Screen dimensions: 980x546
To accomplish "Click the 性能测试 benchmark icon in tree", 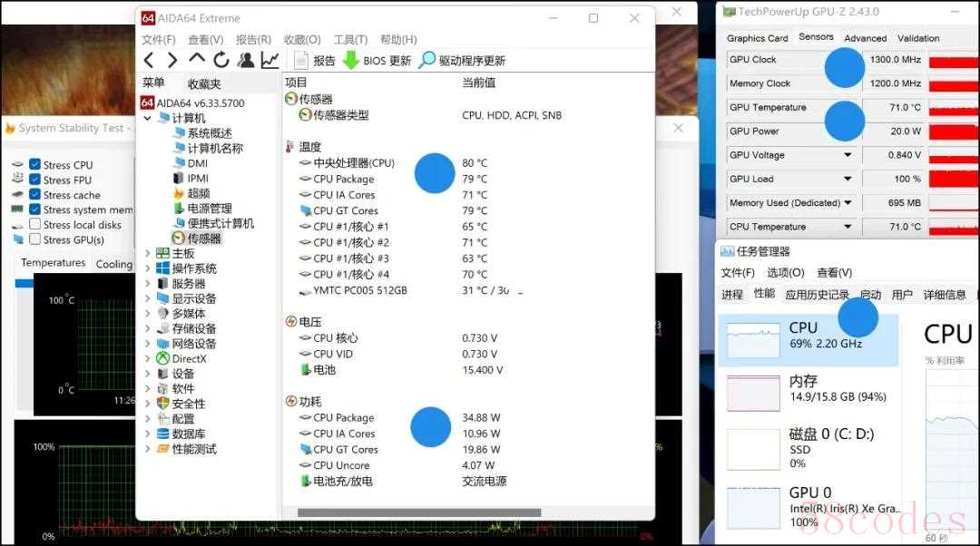I will click(x=163, y=449).
